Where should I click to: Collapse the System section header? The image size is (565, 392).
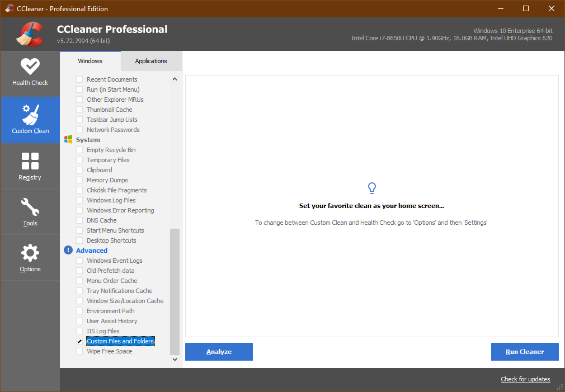tap(88, 139)
